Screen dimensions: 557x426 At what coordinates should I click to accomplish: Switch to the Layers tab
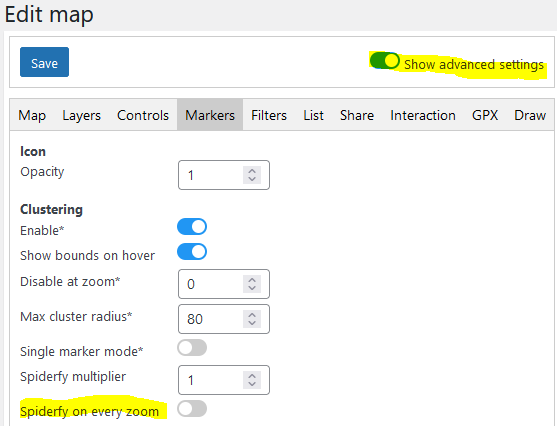81,115
